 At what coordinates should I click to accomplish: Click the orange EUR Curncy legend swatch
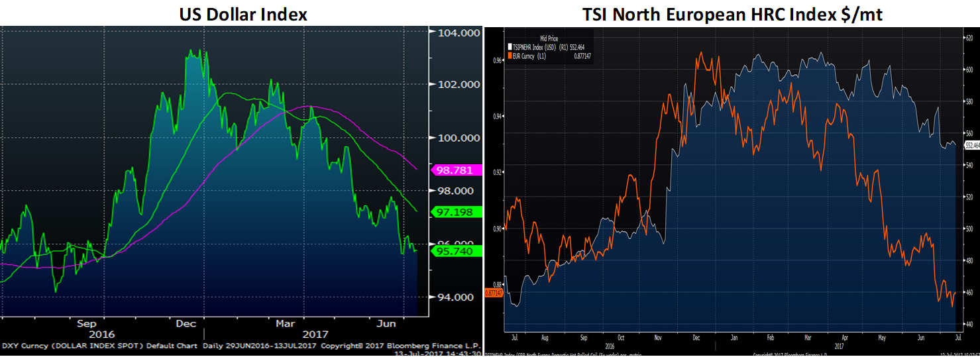pos(510,57)
